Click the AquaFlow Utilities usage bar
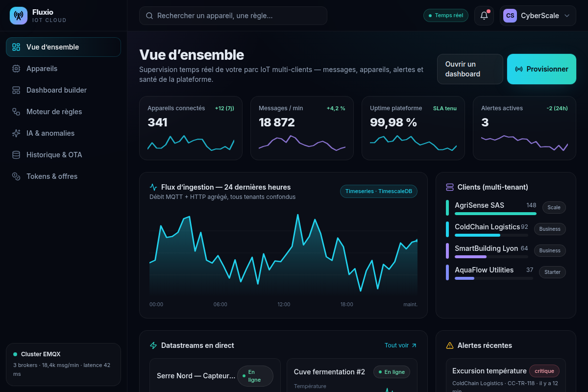The image size is (588, 392). (494, 278)
